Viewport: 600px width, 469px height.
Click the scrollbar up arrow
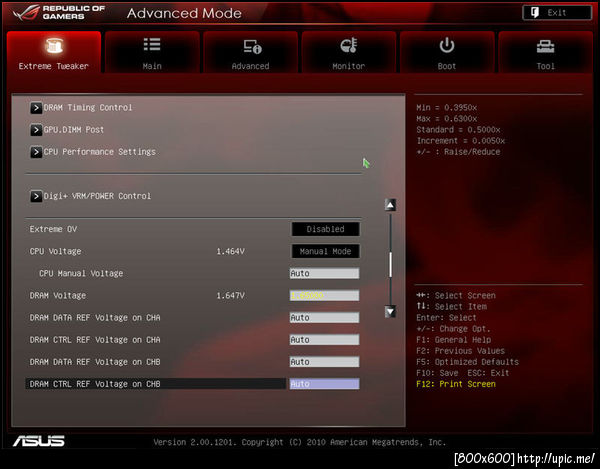(390, 205)
